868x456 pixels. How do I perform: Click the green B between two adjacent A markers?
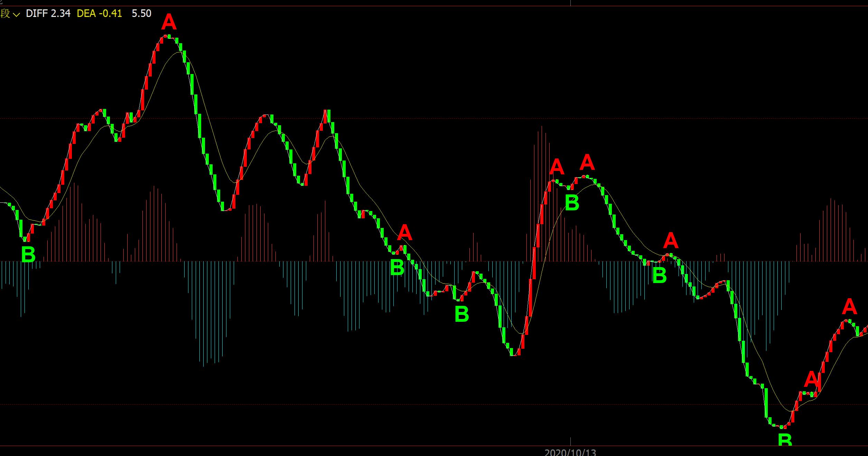(572, 203)
